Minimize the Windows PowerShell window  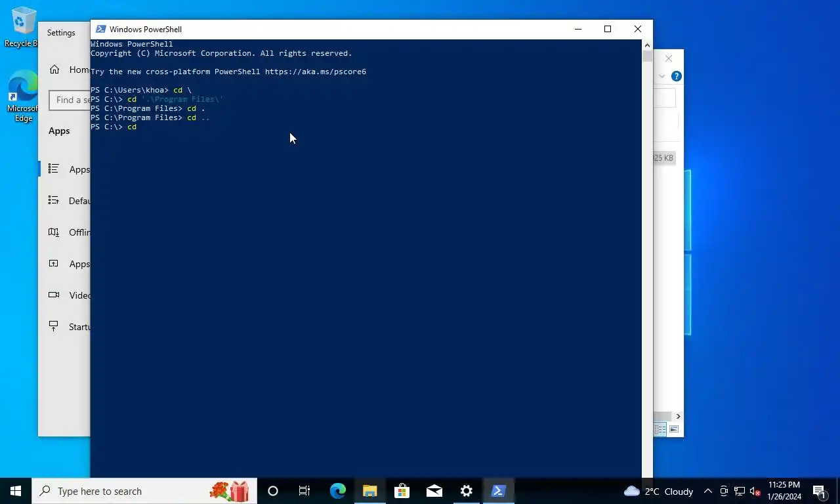[x=577, y=29]
